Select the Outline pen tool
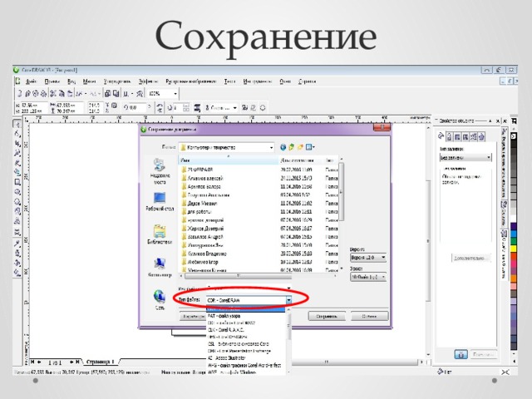The image size is (532, 399). pos(17,253)
